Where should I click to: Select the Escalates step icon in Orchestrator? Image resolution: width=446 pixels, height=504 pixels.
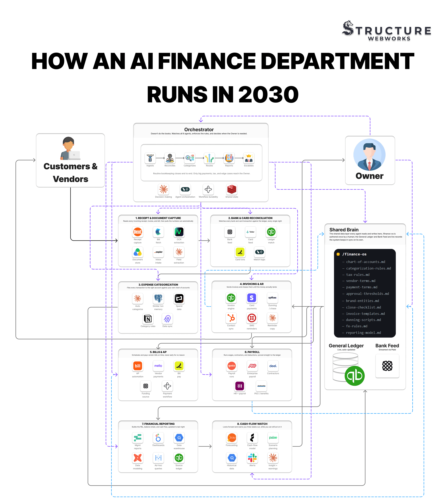pos(249,158)
